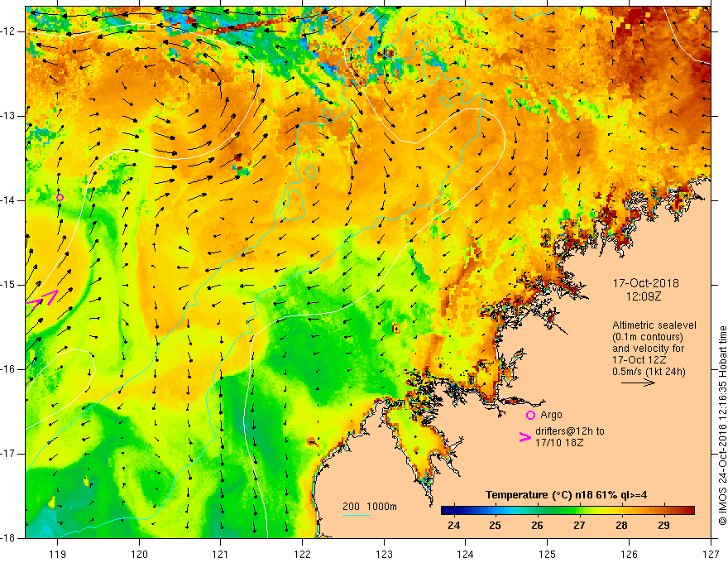Click the IMOS copyright timestamp text
Viewport: 728px width, 563px height.
click(722, 425)
